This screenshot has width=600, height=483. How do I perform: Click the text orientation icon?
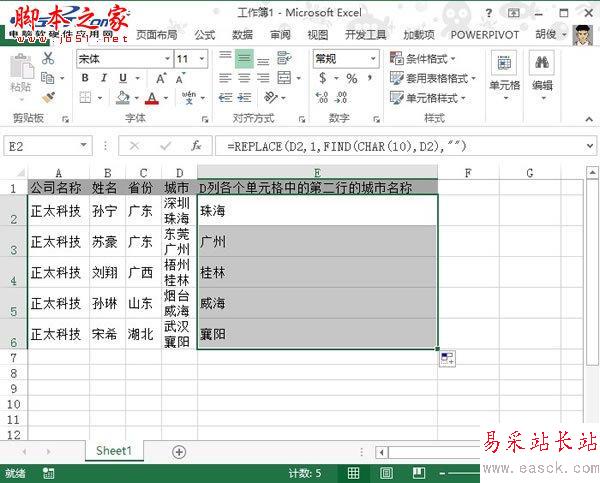tap(271, 97)
